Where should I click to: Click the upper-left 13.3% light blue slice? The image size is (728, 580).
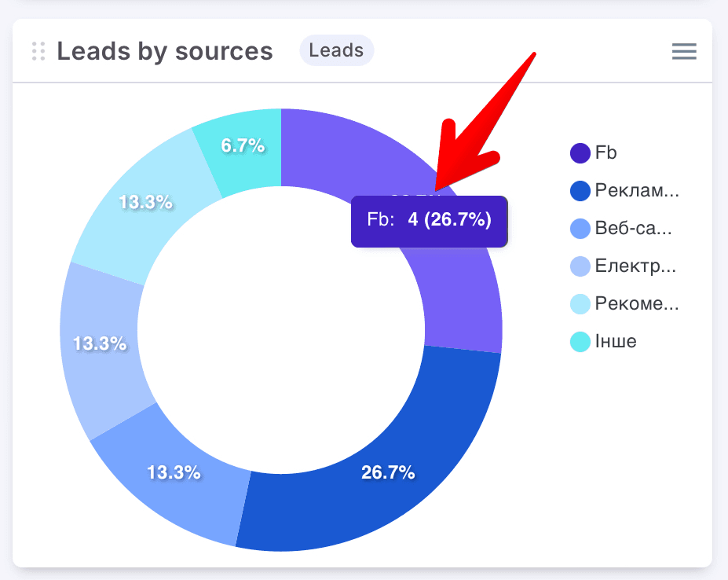[x=145, y=203]
